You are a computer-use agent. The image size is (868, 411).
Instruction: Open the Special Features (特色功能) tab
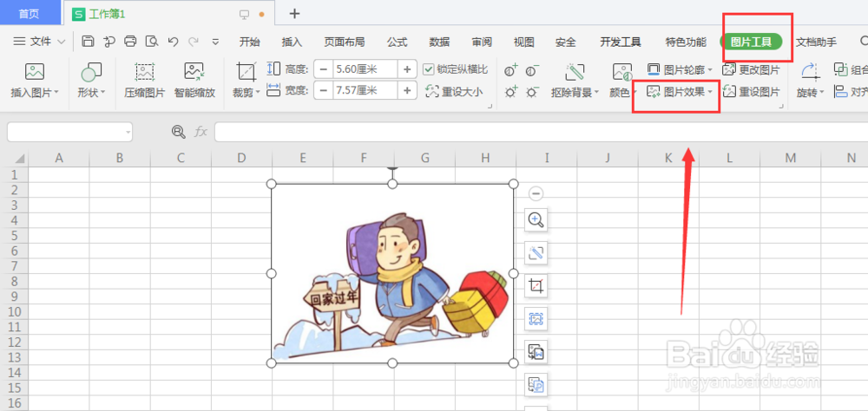tap(686, 42)
